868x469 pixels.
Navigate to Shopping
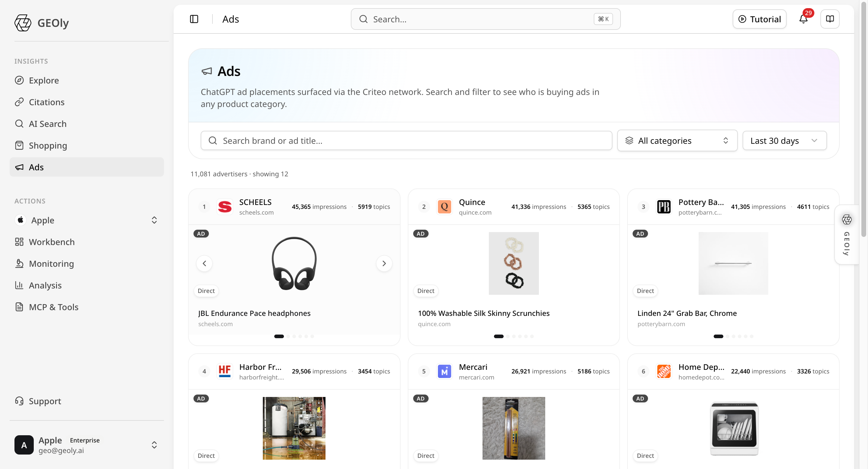tap(86, 146)
